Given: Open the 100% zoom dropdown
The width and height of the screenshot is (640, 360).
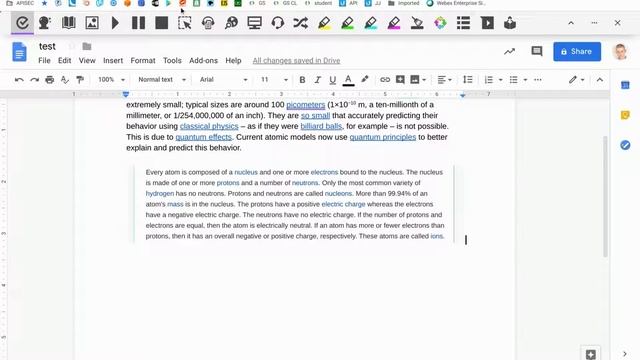Looking at the screenshot, I should pyautogui.click(x=111, y=80).
